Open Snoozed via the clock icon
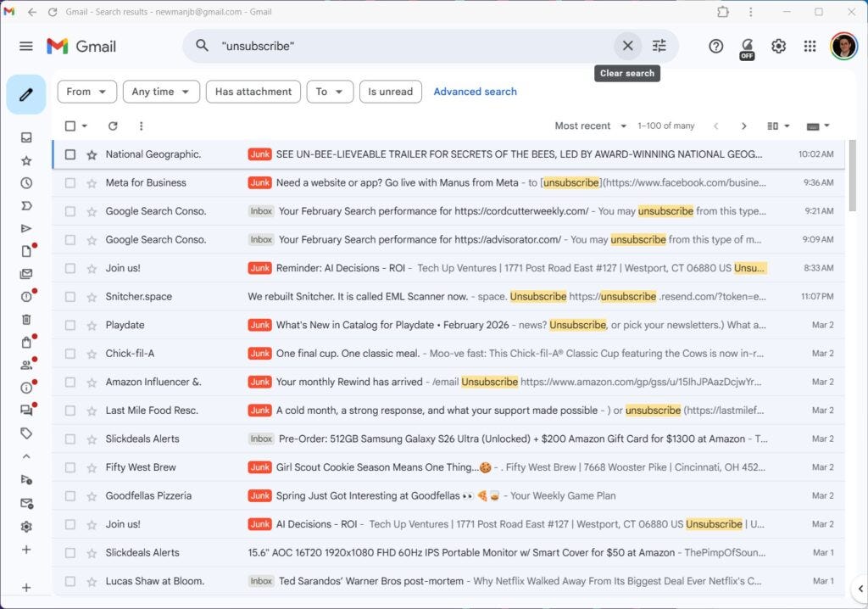The image size is (868, 609). 26,183
